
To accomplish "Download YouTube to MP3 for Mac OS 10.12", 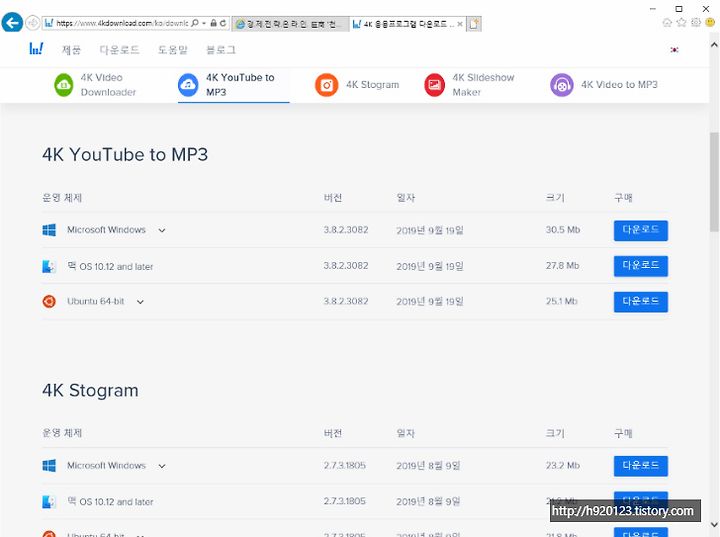I will (641, 266).
